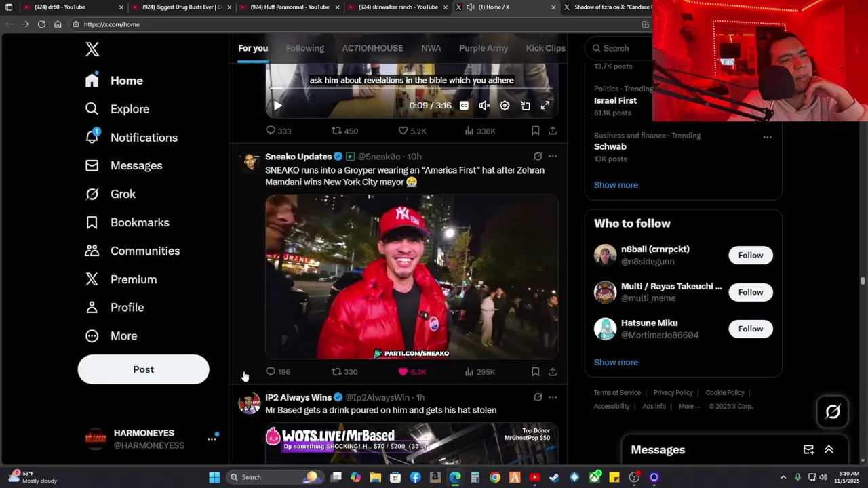Unmute the top video
The width and height of the screenshot is (868, 488).
coord(484,106)
